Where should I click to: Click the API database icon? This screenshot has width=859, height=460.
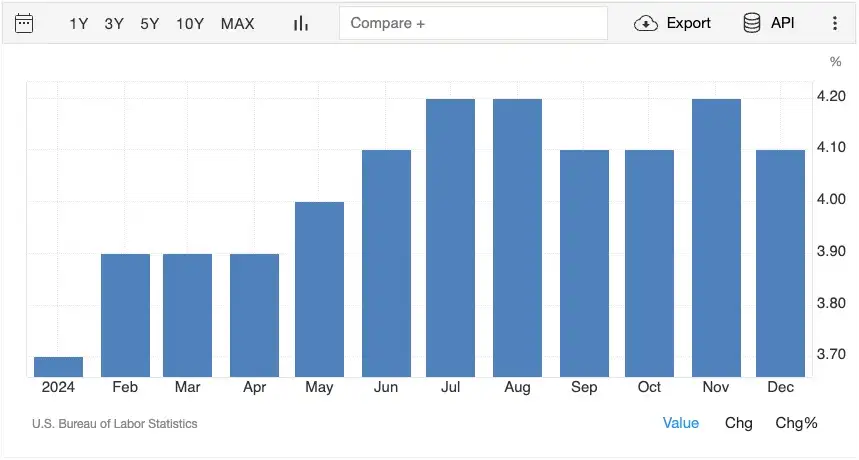coord(751,23)
